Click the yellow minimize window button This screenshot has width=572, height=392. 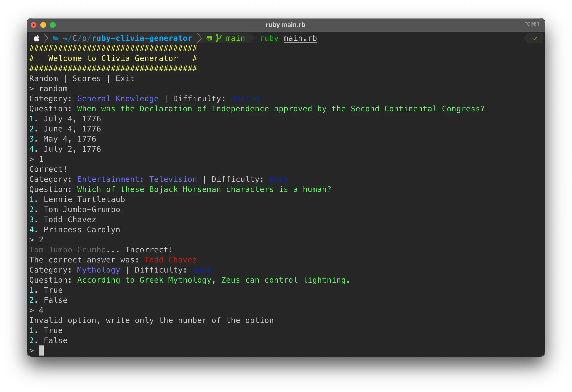(43, 25)
